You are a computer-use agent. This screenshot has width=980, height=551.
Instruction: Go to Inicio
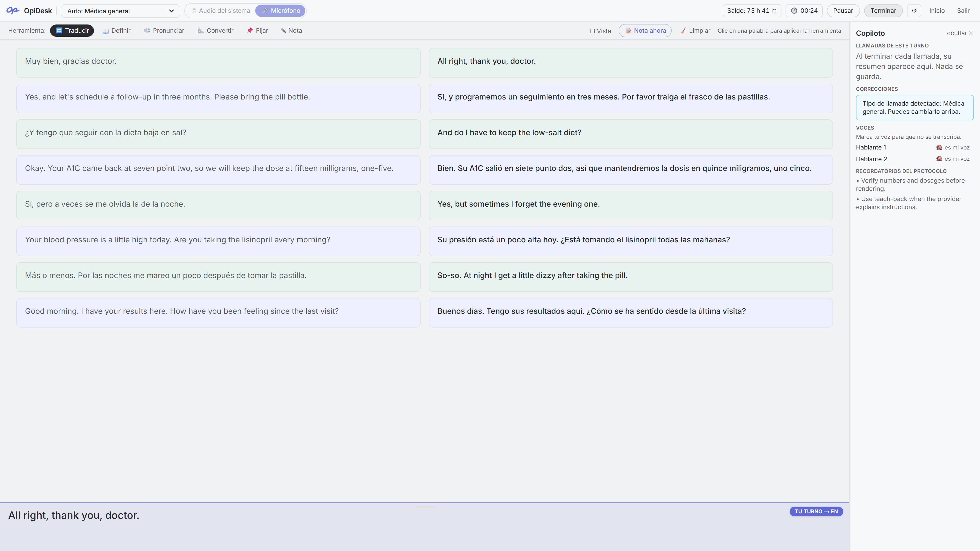point(937,11)
